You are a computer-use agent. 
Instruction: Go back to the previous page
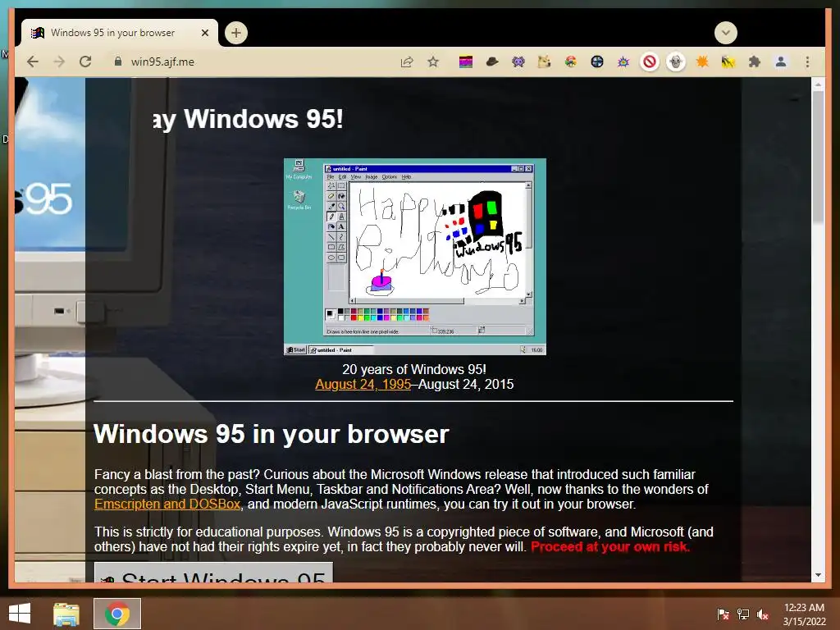pyautogui.click(x=33, y=62)
